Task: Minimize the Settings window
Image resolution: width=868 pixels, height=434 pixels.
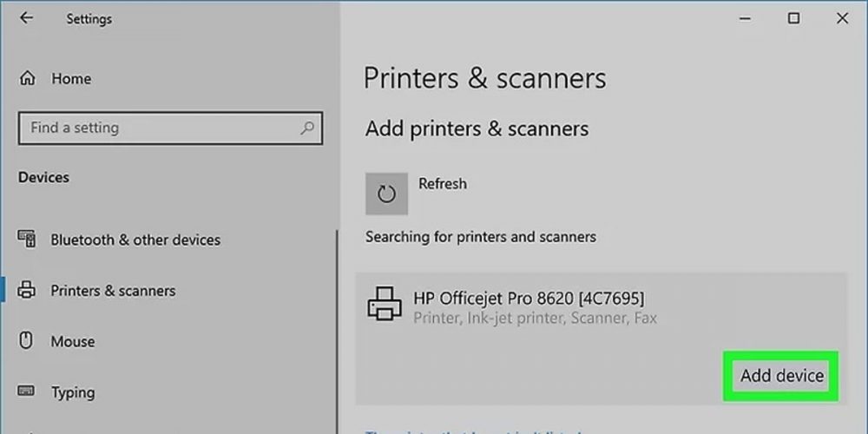Action: [745, 18]
